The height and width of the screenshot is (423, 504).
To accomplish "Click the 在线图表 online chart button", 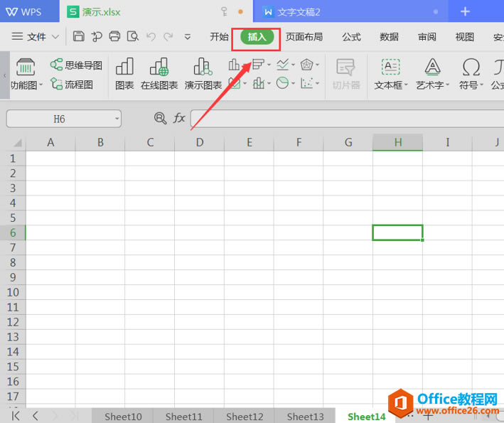I will (x=159, y=74).
